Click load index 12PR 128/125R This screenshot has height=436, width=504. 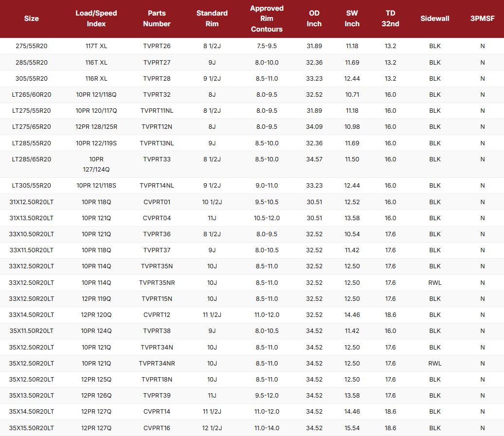[x=96, y=127]
